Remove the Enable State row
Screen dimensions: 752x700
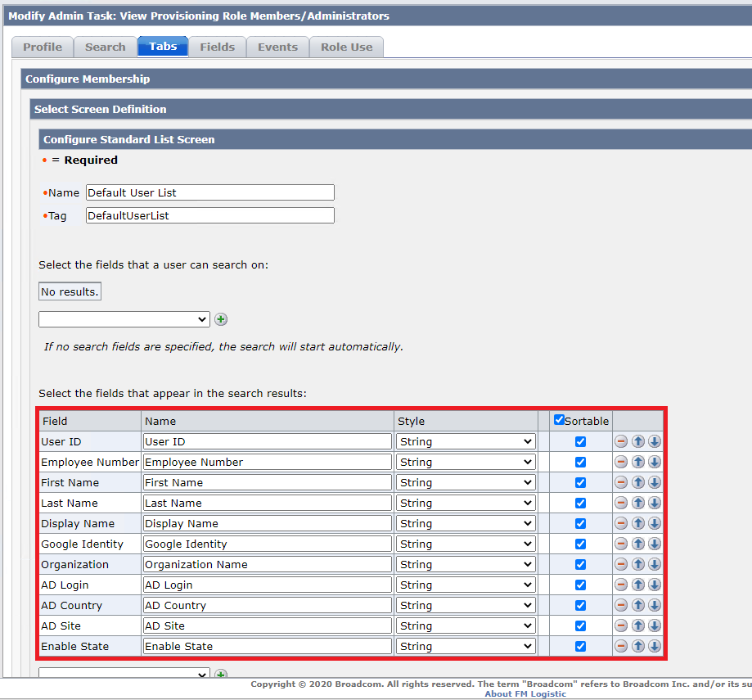pos(621,646)
